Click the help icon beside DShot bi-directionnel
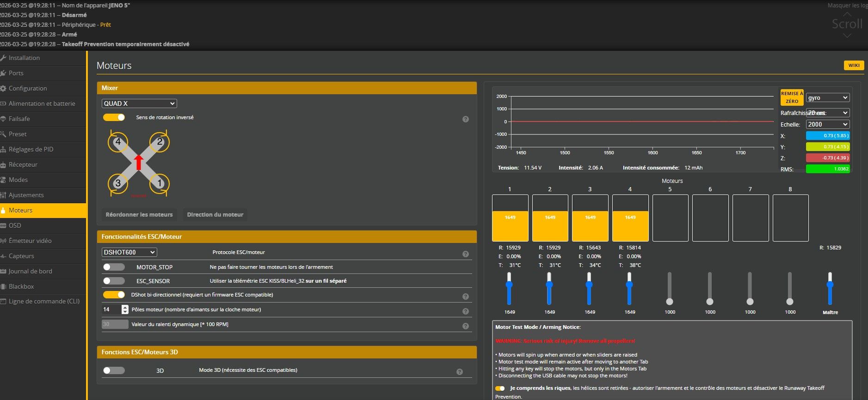Viewport: 868px width, 400px height. tap(465, 297)
